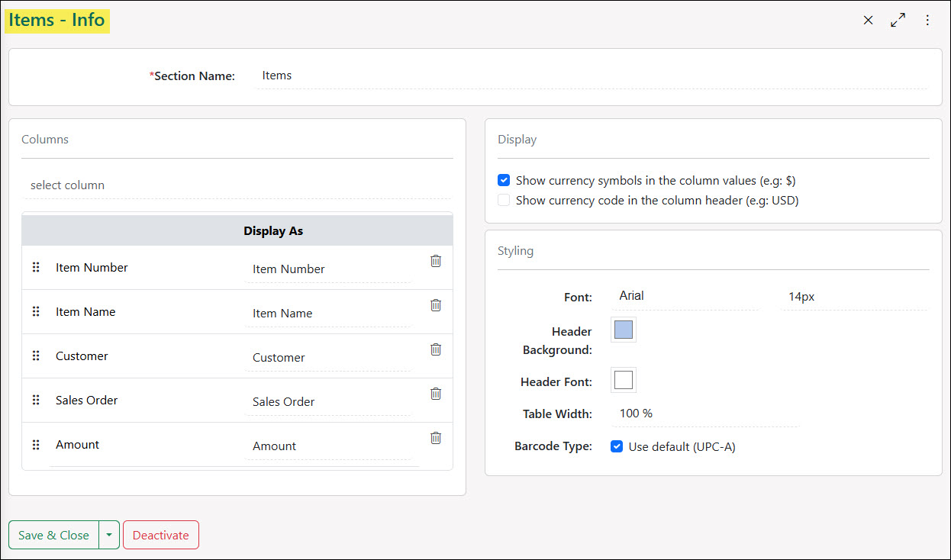
Task: Click the Items - Info title
Action: point(56,21)
